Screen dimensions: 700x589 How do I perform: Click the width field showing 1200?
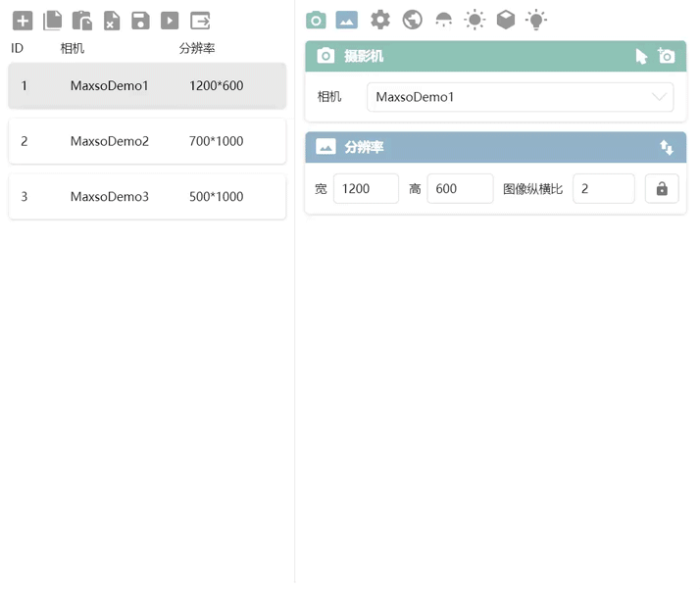(x=366, y=189)
